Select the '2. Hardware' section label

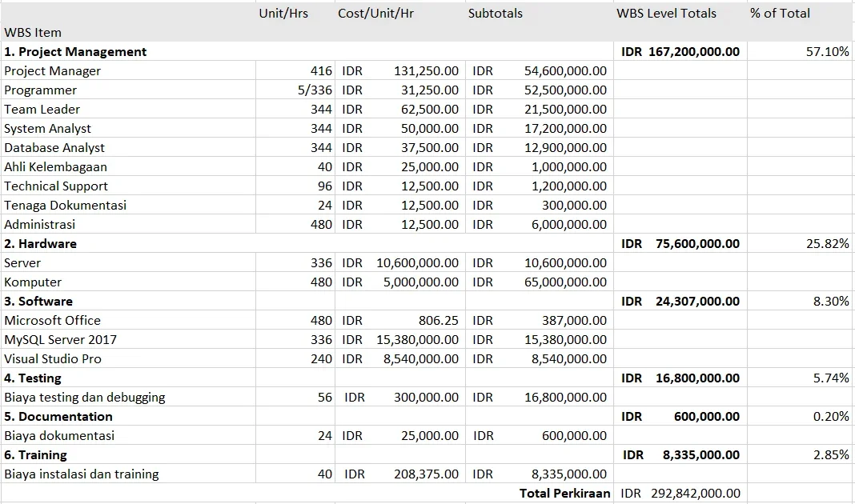click(40, 243)
